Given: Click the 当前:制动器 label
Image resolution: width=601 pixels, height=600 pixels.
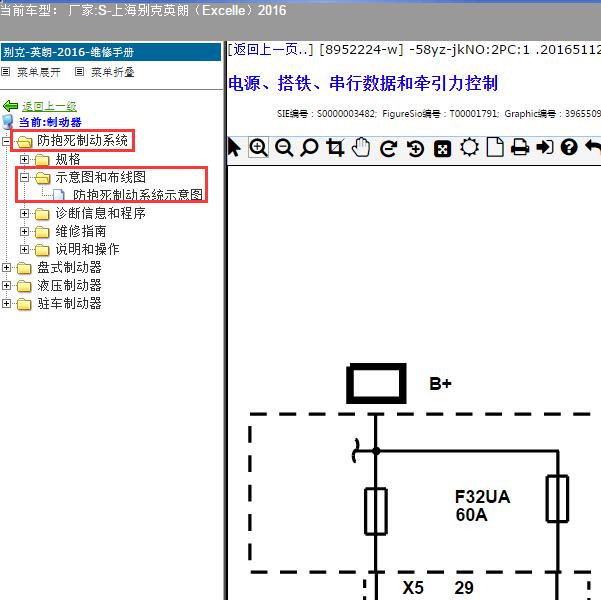Looking at the screenshot, I should click(x=50, y=122).
